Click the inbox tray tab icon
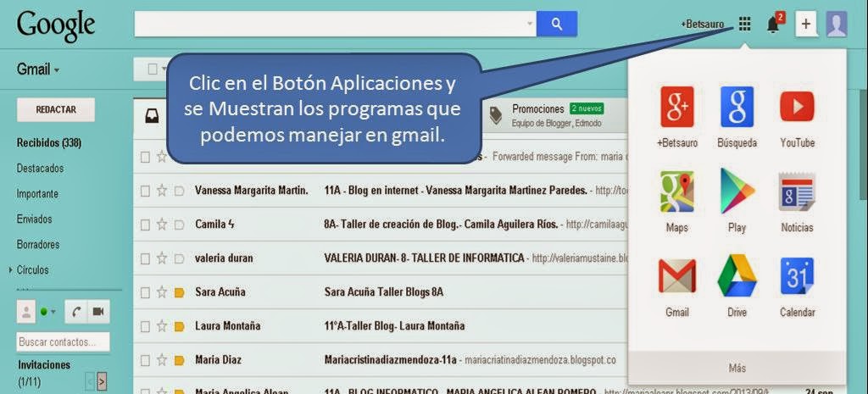This screenshot has width=868, height=394. click(x=152, y=115)
